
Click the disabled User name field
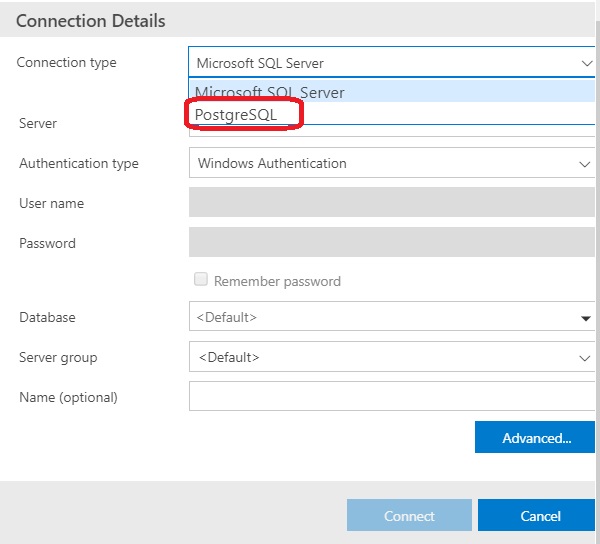[392, 202]
